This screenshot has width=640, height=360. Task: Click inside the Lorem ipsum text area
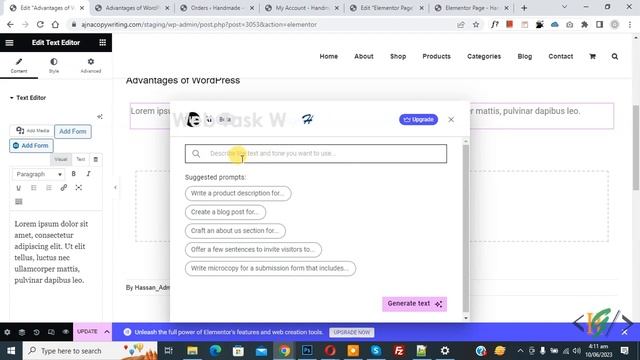click(x=56, y=252)
